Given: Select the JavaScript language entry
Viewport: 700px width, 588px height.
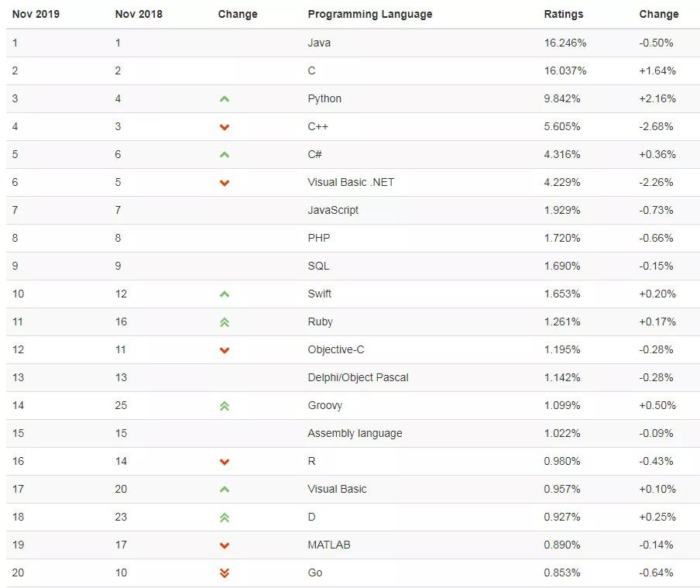Looking at the screenshot, I should 333,210.
